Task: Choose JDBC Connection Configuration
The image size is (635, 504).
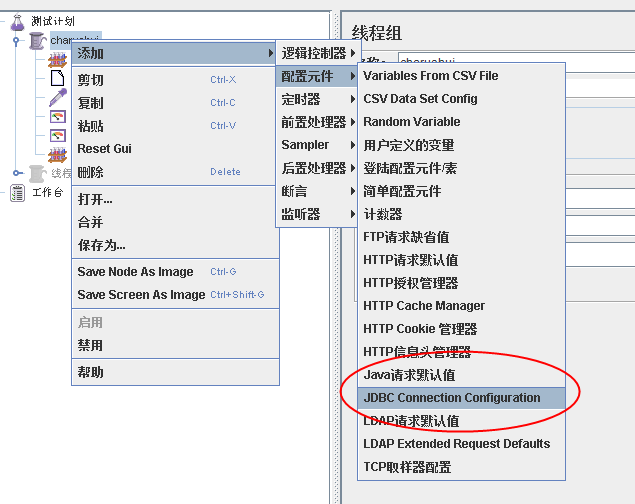Action: (451, 398)
